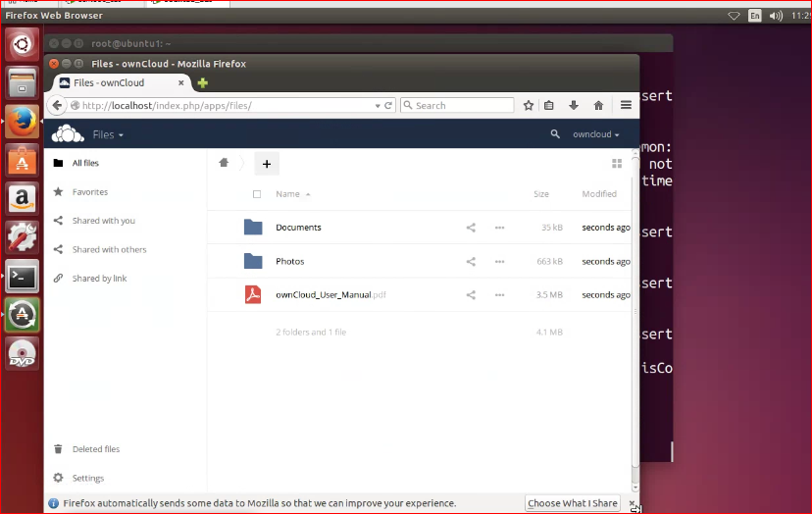Share the Photos folder
Image resolution: width=812 pixels, height=514 pixels.
click(471, 262)
